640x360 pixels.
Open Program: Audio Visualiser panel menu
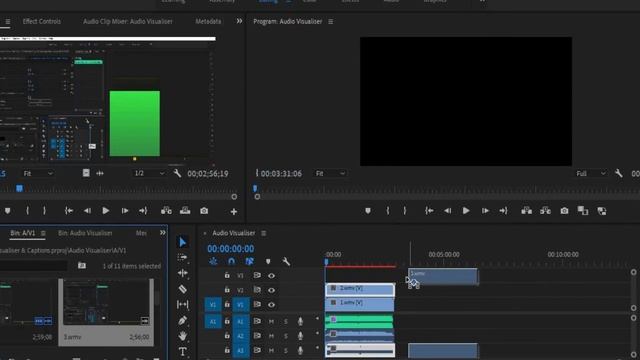tap(331, 22)
